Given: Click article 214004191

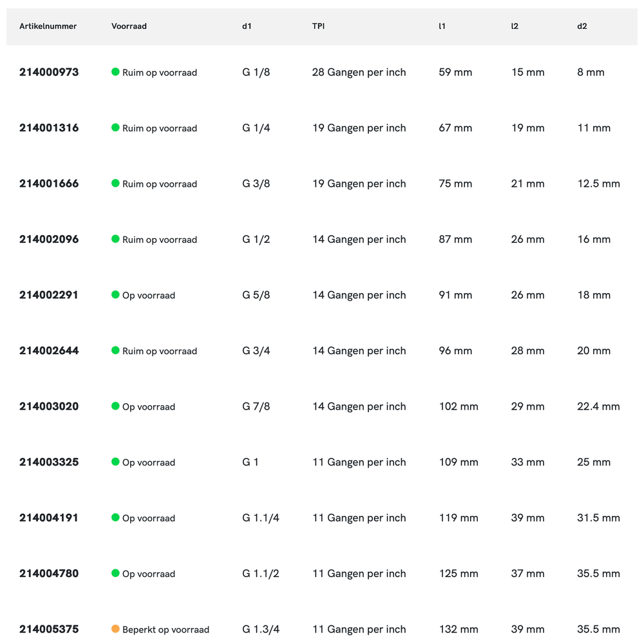Looking at the screenshot, I should point(49,518).
